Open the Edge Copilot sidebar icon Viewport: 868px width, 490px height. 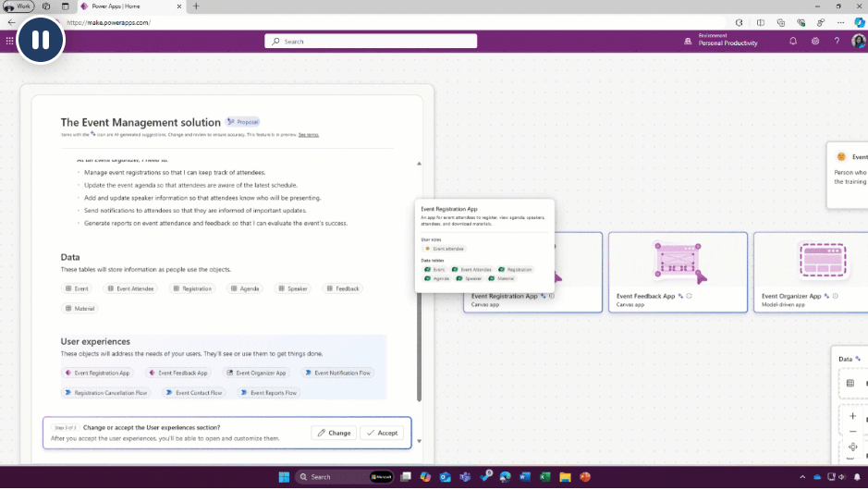coord(859,23)
